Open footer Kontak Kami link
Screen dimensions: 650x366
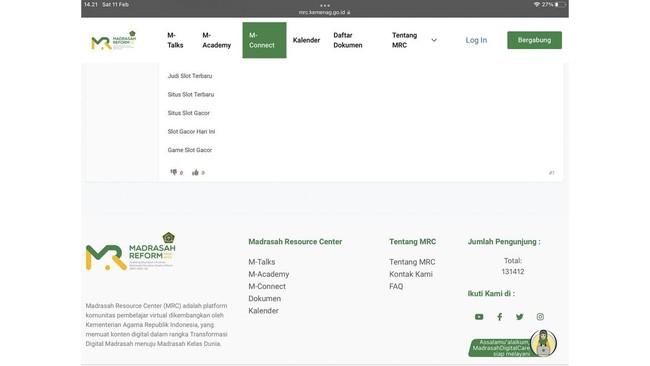pyautogui.click(x=411, y=274)
